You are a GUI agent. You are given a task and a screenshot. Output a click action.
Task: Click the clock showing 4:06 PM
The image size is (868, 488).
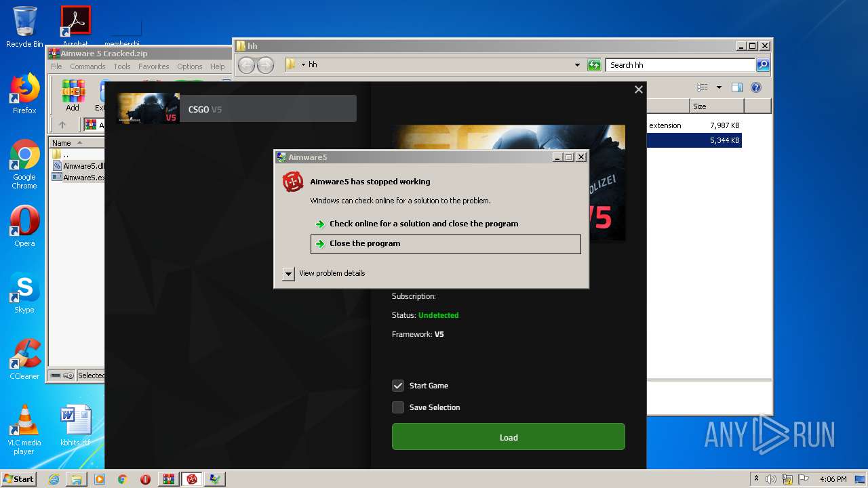(x=833, y=479)
